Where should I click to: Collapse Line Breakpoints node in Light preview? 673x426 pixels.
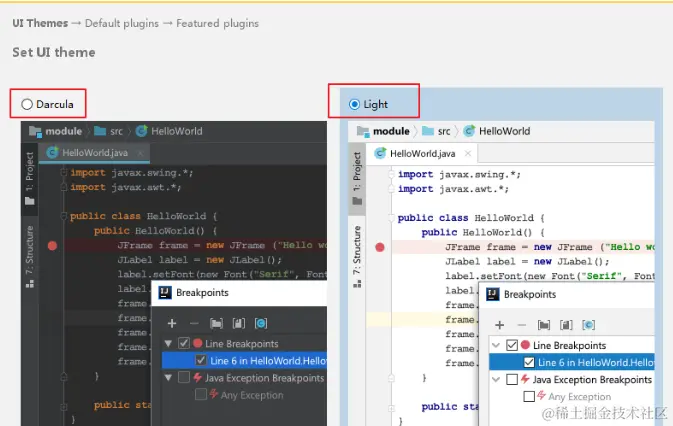(x=496, y=345)
